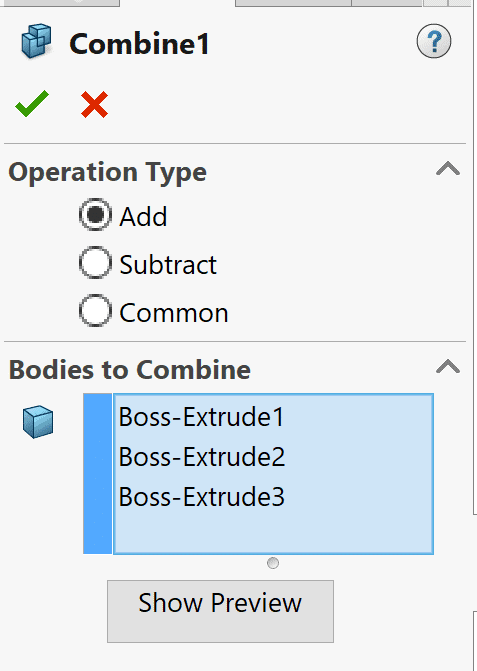Click the Bodies to Combine header label
Viewport: 477px width, 671px height.
point(130,369)
